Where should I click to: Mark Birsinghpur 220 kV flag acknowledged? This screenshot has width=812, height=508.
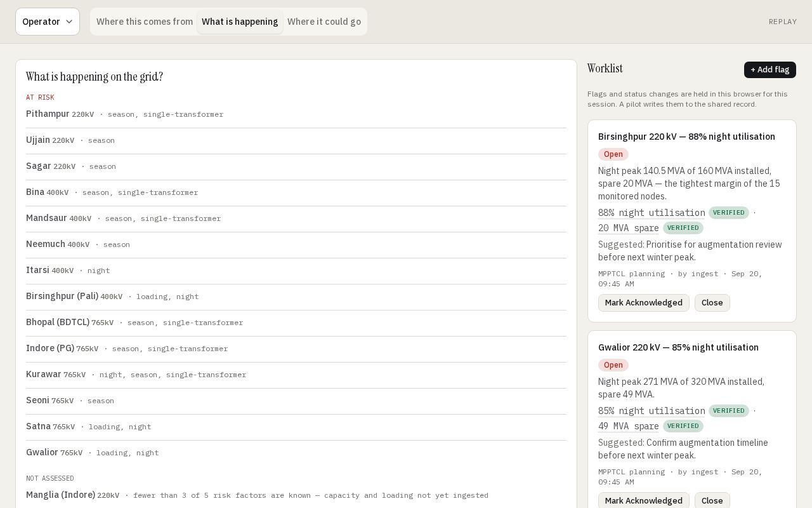point(644,303)
